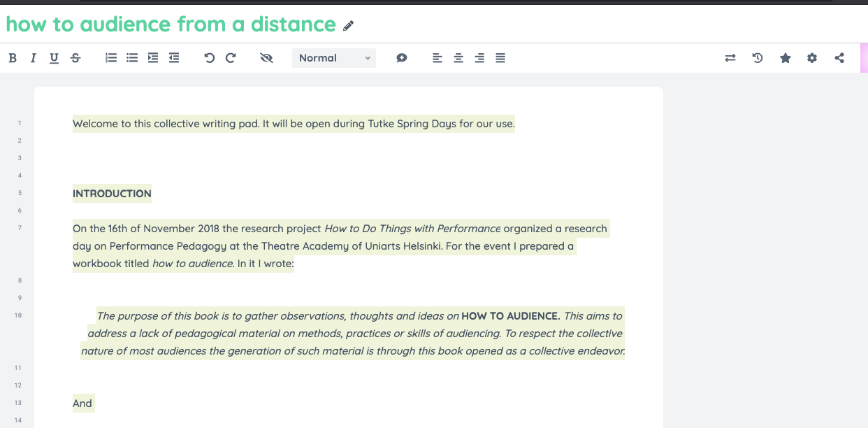Insert an ordered numbered list

coord(110,58)
